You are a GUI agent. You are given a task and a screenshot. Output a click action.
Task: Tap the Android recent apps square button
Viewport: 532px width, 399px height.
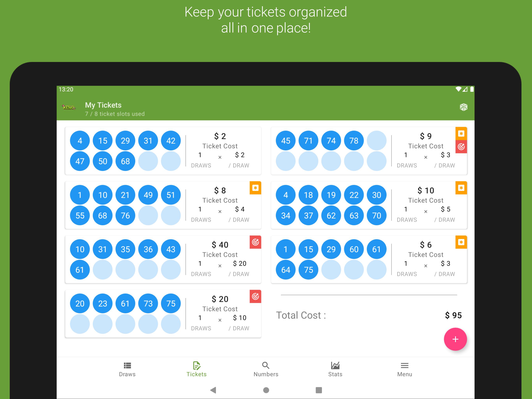click(318, 390)
